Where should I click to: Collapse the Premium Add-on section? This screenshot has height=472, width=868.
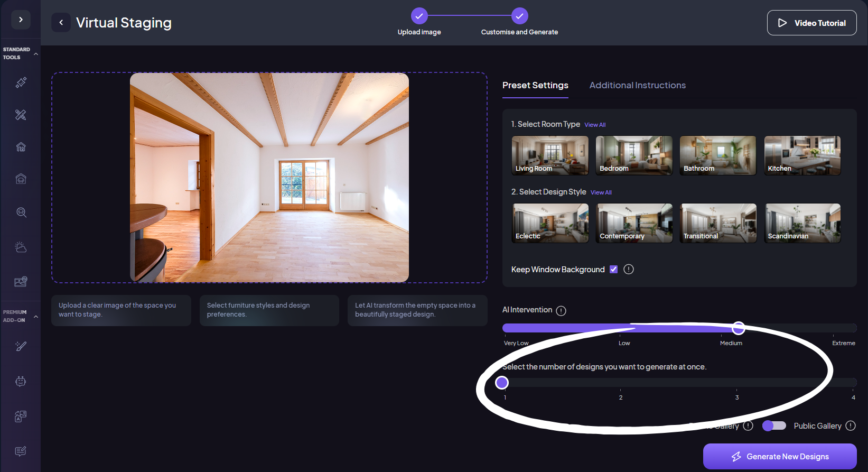point(36,317)
